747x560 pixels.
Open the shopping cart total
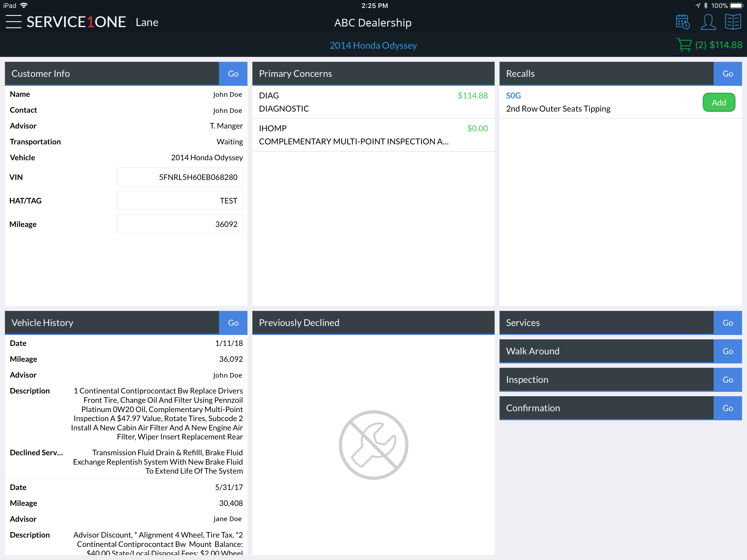[x=709, y=45]
